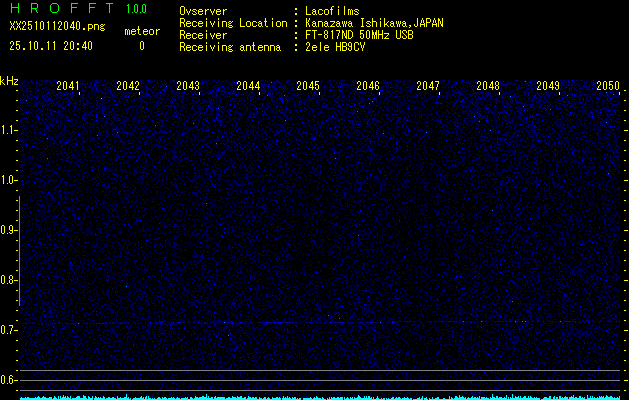Select the 2047 time marker

pos(428,86)
